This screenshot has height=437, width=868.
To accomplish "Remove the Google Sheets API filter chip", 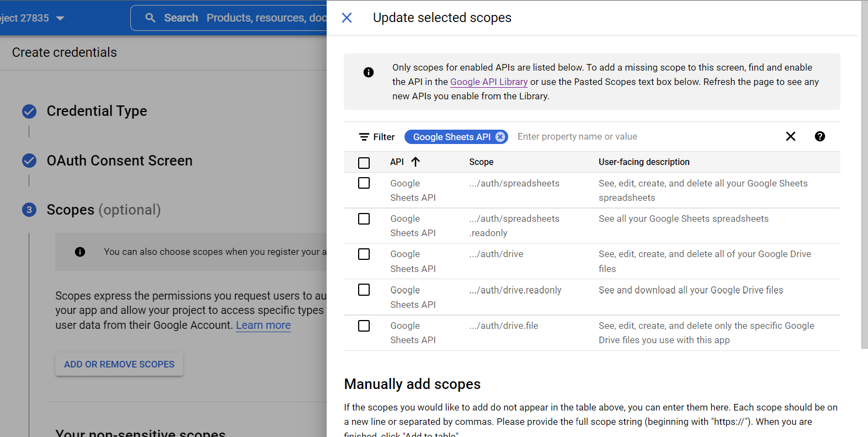I will click(x=500, y=137).
